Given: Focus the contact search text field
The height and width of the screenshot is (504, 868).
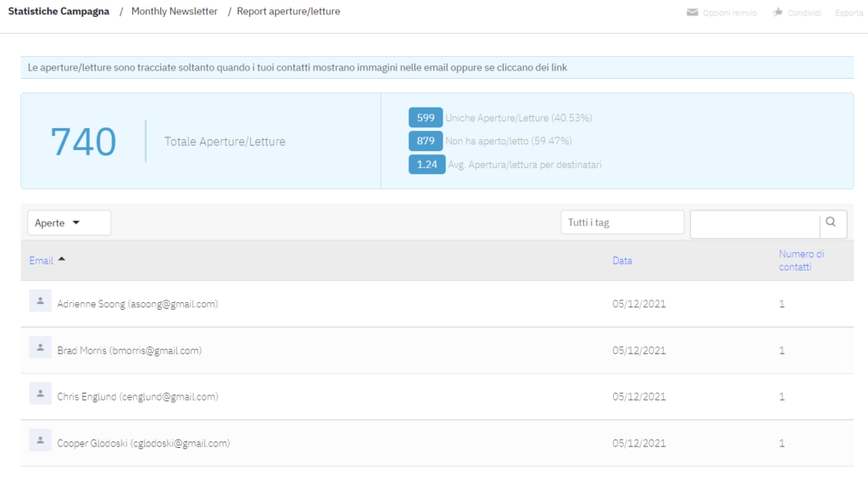Looking at the screenshot, I should 754,224.
